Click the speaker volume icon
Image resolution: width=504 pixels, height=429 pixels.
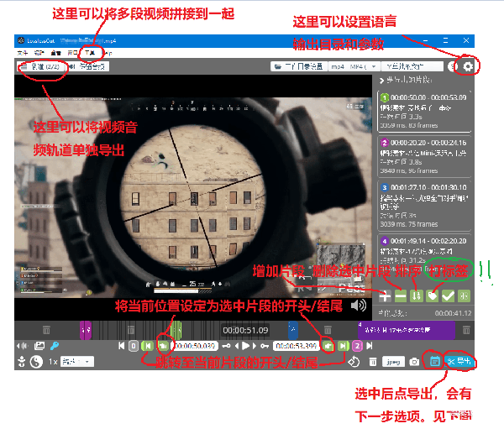click(x=360, y=306)
